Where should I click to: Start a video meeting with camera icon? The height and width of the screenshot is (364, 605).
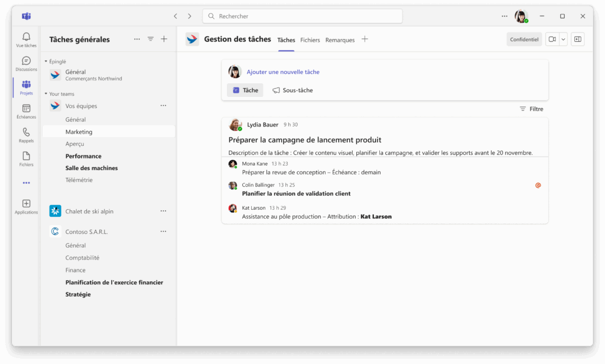pos(552,40)
